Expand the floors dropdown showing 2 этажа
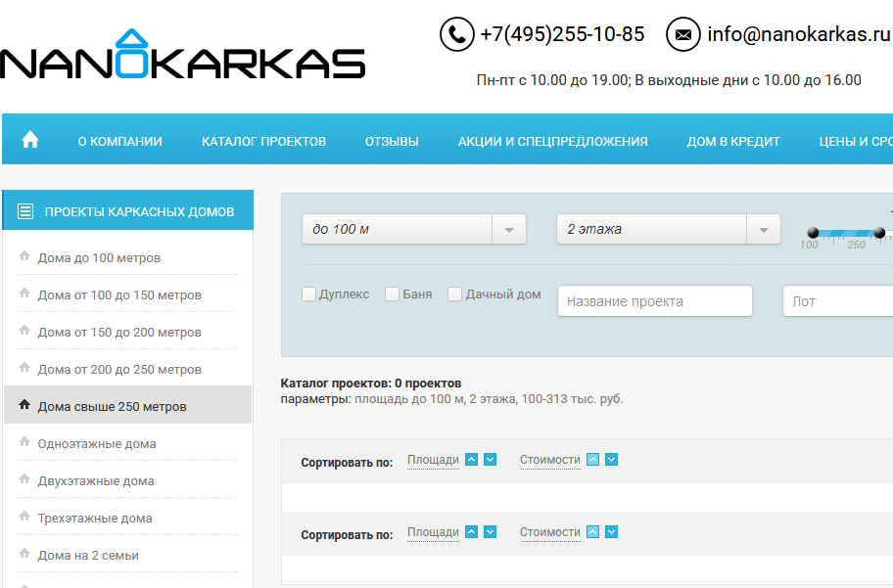Image resolution: width=893 pixels, height=588 pixels. [x=668, y=230]
